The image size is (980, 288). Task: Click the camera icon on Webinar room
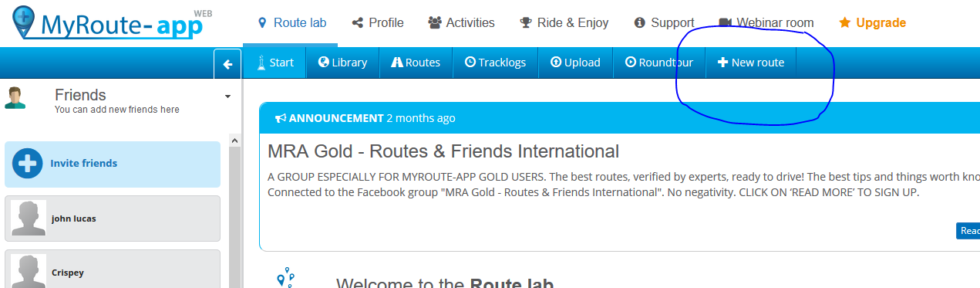(725, 23)
